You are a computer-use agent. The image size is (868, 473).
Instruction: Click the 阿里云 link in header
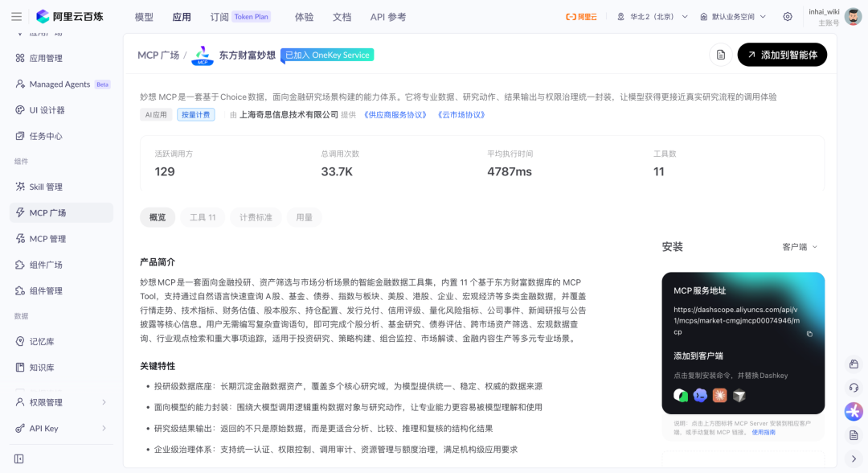click(581, 17)
